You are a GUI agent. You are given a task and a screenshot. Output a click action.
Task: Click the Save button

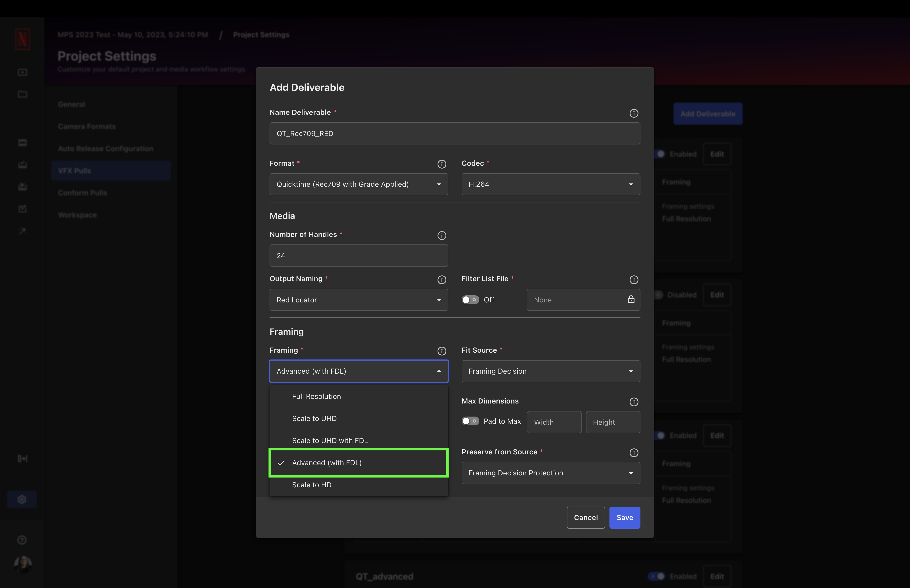pos(624,517)
